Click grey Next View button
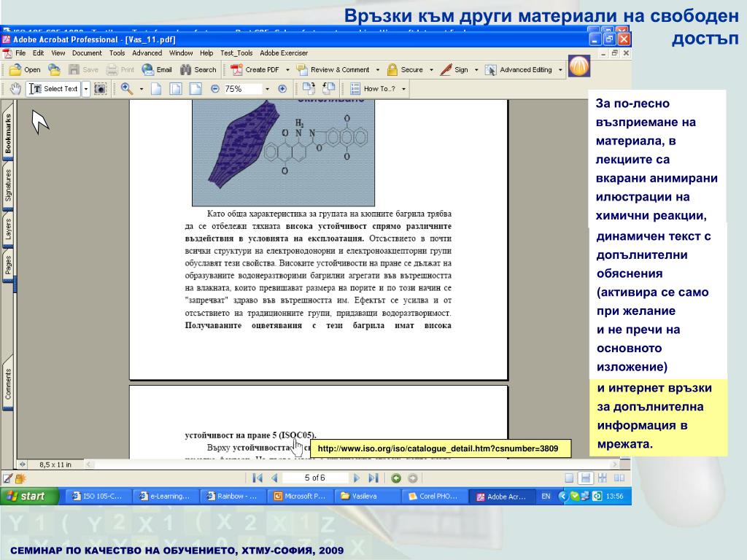 [413, 478]
